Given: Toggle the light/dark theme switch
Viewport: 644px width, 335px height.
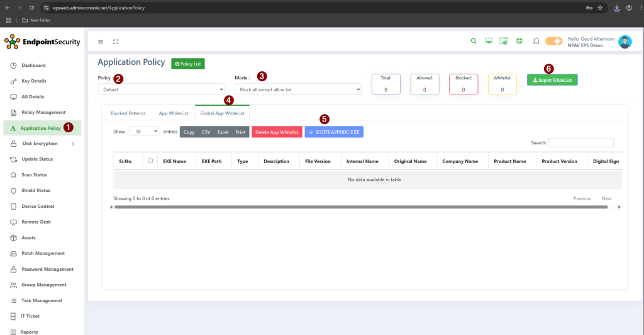Looking at the screenshot, I should point(553,42).
